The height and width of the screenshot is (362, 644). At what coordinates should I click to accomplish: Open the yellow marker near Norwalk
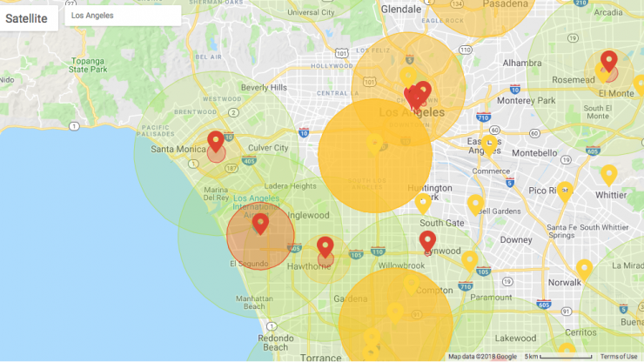pyautogui.click(x=584, y=269)
